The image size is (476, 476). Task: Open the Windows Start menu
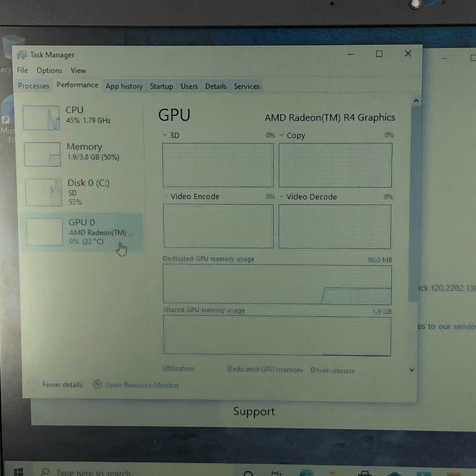pyautogui.click(x=18, y=472)
